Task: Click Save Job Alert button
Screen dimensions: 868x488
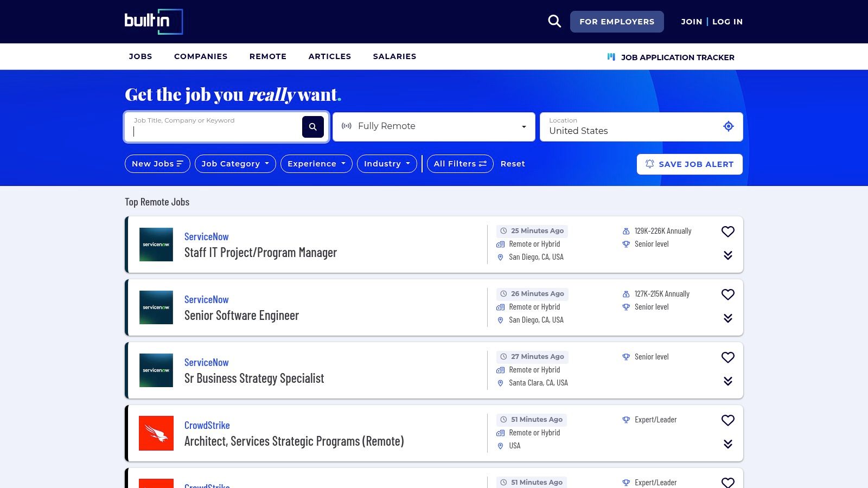Action: pos(690,164)
